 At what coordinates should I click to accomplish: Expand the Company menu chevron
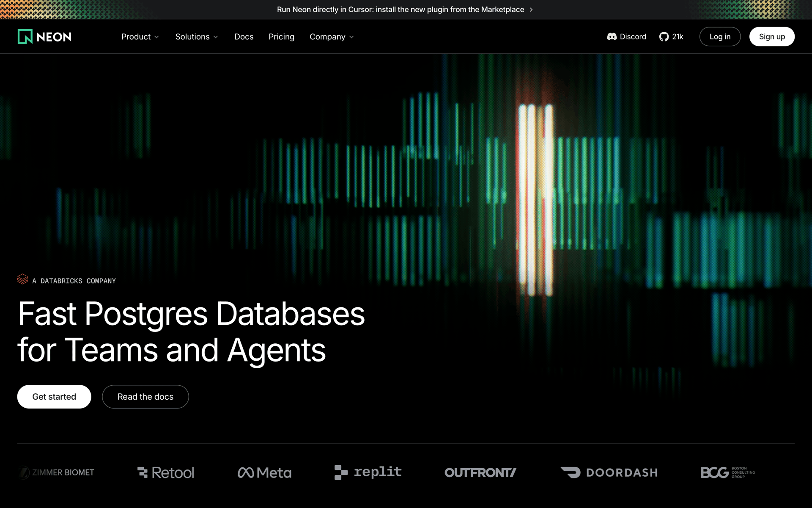point(351,37)
